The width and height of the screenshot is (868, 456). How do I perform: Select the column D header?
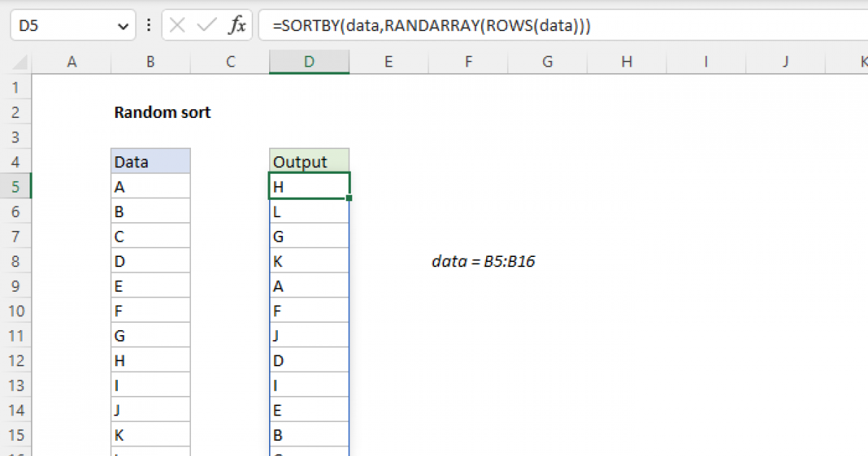309,62
